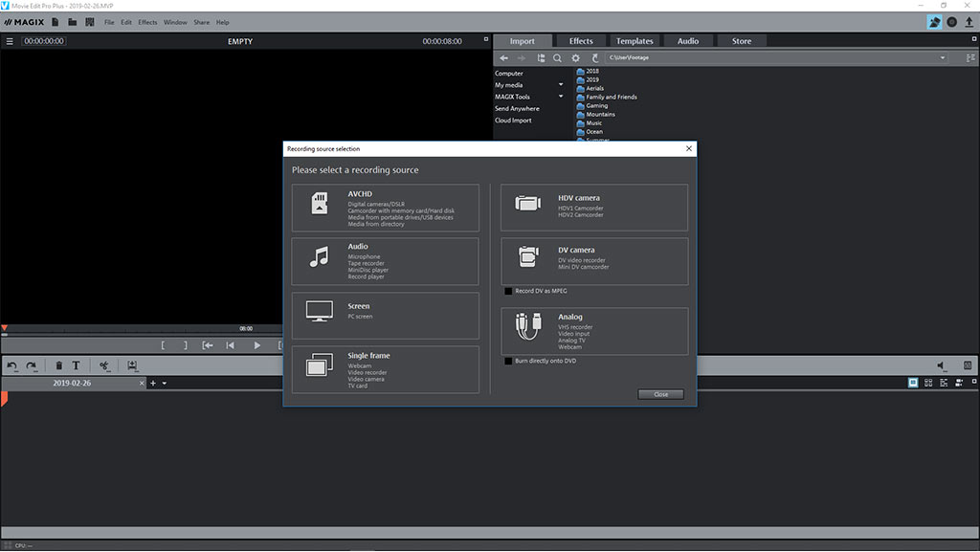Click the Close button in recording dialog

(660, 395)
